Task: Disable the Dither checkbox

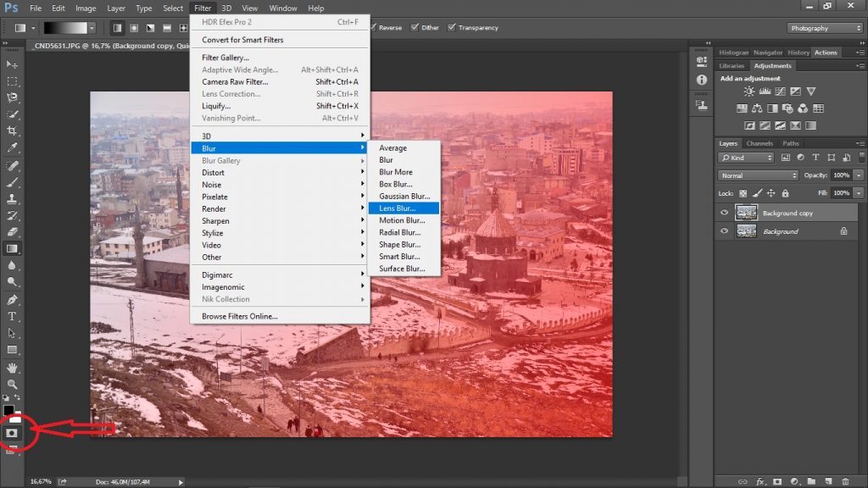Action: tap(415, 27)
